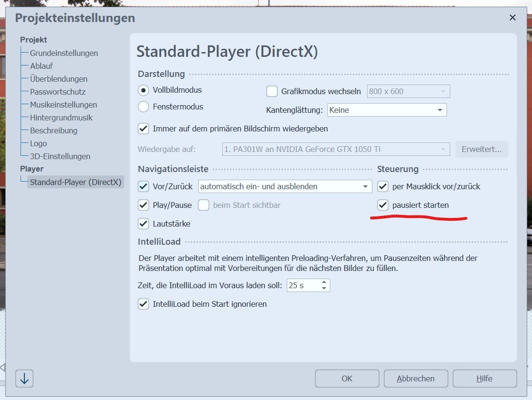
Task: Toggle 'per Mausklick vor/zurück' checkbox
Action: tap(382, 186)
